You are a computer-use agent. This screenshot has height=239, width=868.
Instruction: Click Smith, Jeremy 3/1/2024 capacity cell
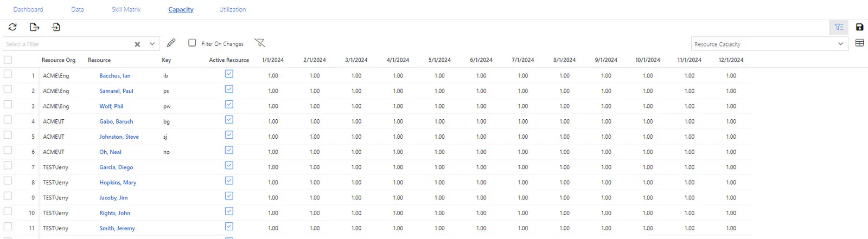(356, 228)
